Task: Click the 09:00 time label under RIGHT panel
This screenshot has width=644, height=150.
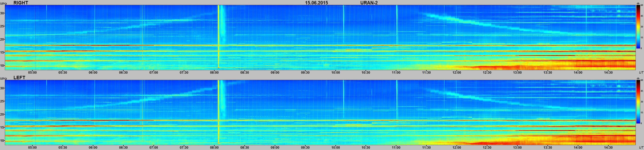Action: tap(275, 72)
